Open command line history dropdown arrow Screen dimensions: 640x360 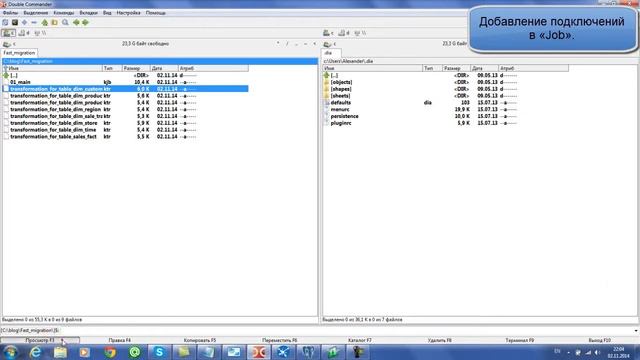[x=636, y=331]
